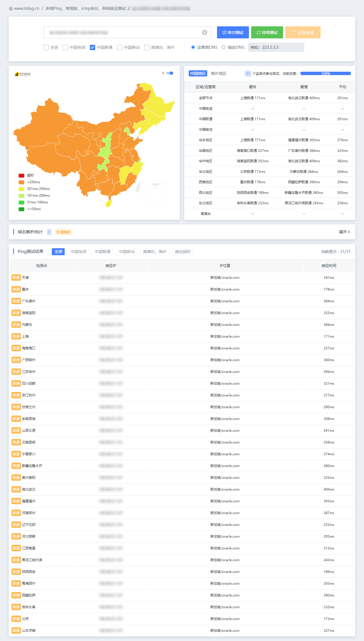Clear the address input with the X icon

(205, 32)
